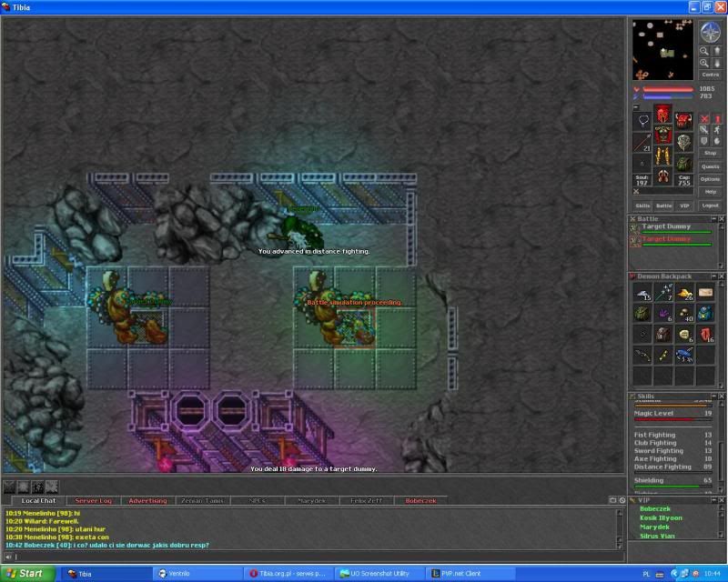Click the chat message input field
The width and height of the screenshot is (728, 582).
click(318, 557)
